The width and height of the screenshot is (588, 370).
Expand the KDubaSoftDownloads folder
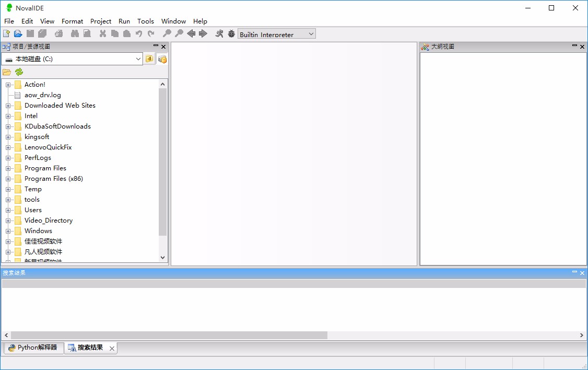(x=8, y=127)
